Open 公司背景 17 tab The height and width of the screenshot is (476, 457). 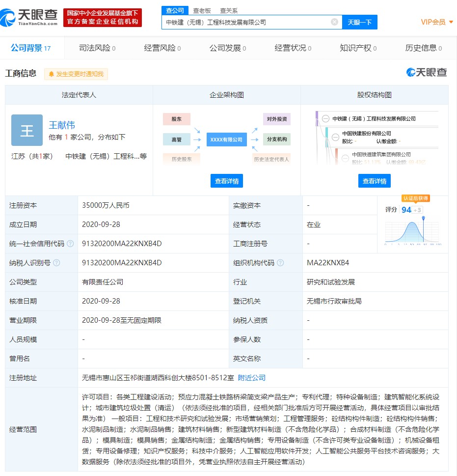pos(30,48)
